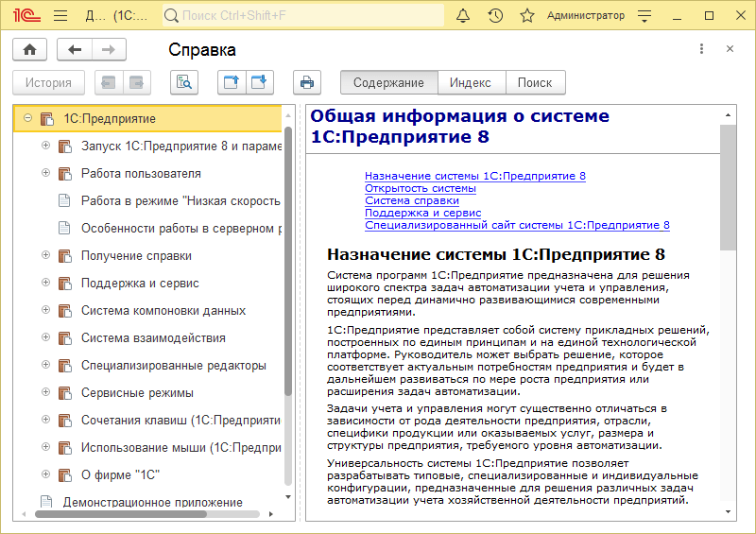Click previous help topic toolbar icon
The width and height of the screenshot is (756, 534).
tap(109, 82)
